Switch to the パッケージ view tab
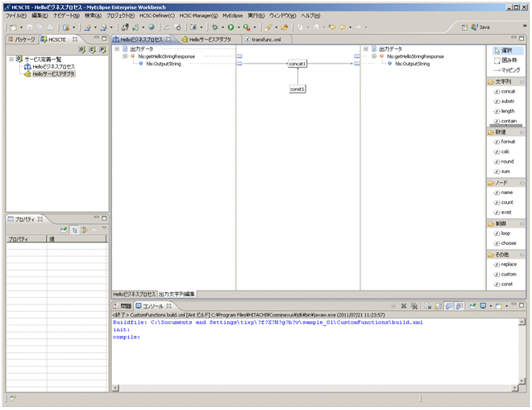The height and width of the screenshot is (410, 532). click(x=22, y=39)
